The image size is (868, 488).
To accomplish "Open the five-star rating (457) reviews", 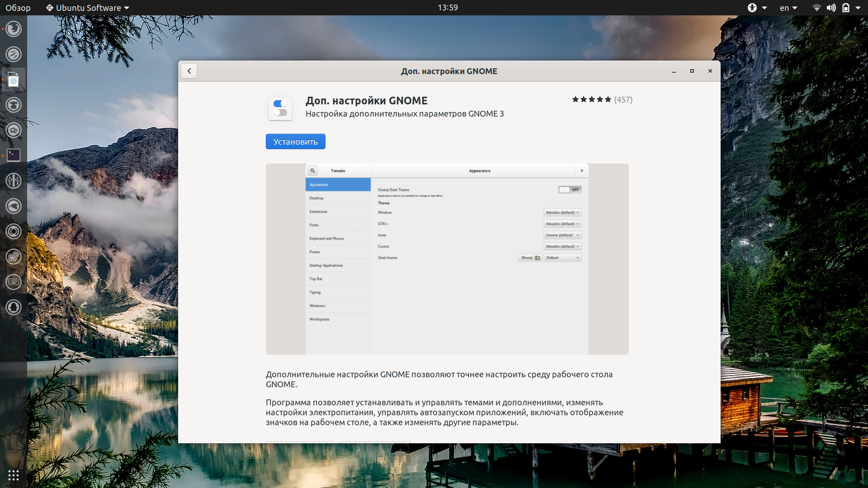I will (602, 99).
